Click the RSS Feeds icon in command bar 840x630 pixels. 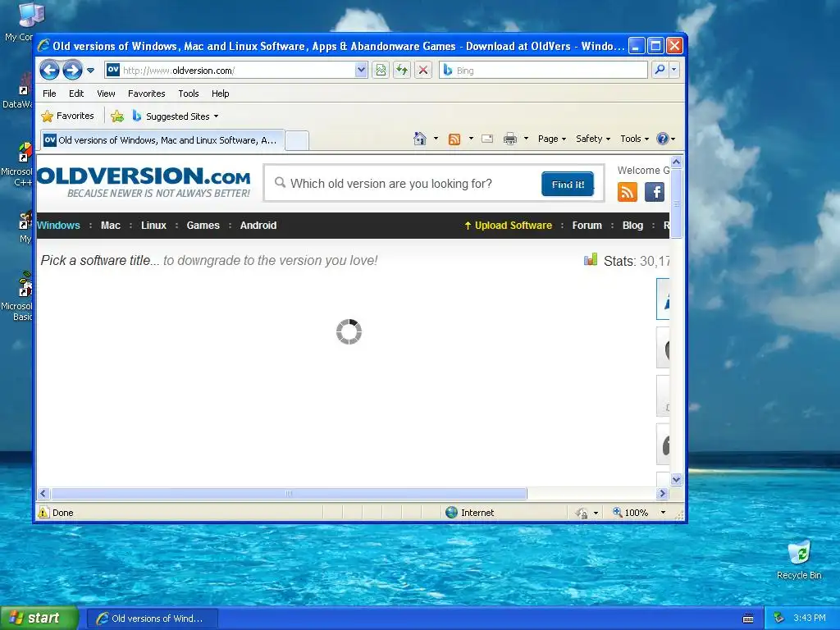click(x=454, y=139)
